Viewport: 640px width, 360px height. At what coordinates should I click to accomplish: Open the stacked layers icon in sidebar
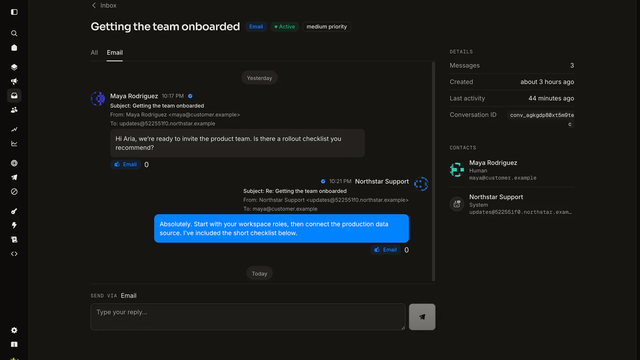click(14, 67)
